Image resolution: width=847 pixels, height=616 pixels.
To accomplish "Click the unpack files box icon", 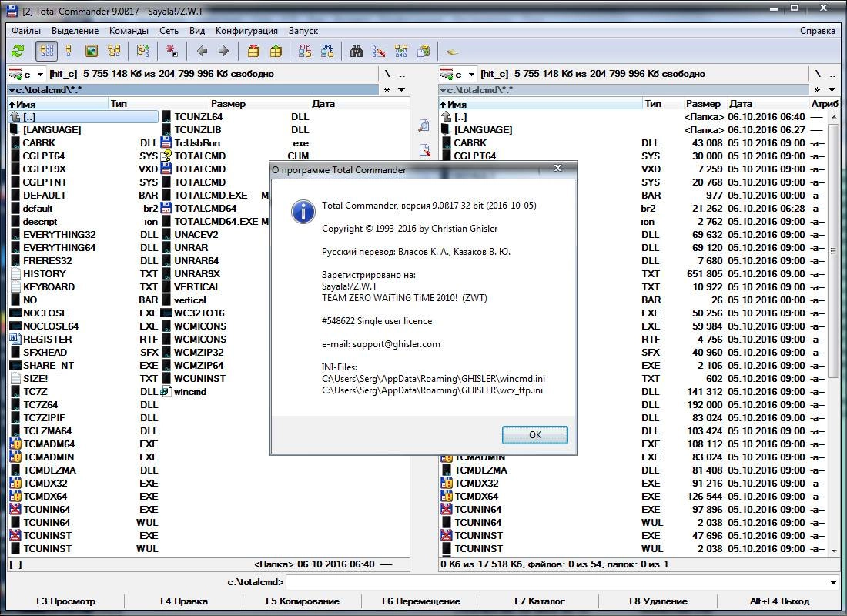I will (x=276, y=52).
